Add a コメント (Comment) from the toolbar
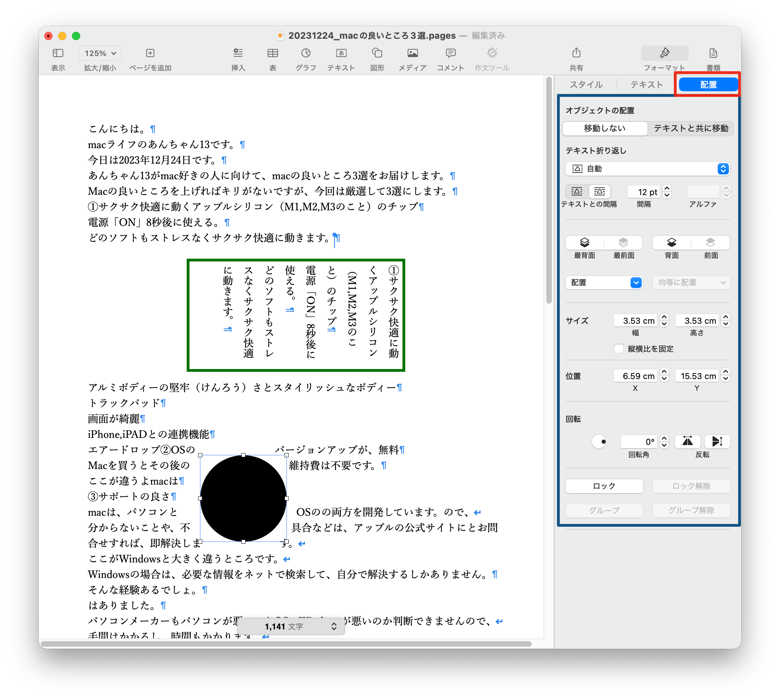Viewport: 780px width, 700px height. coord(451,53)
